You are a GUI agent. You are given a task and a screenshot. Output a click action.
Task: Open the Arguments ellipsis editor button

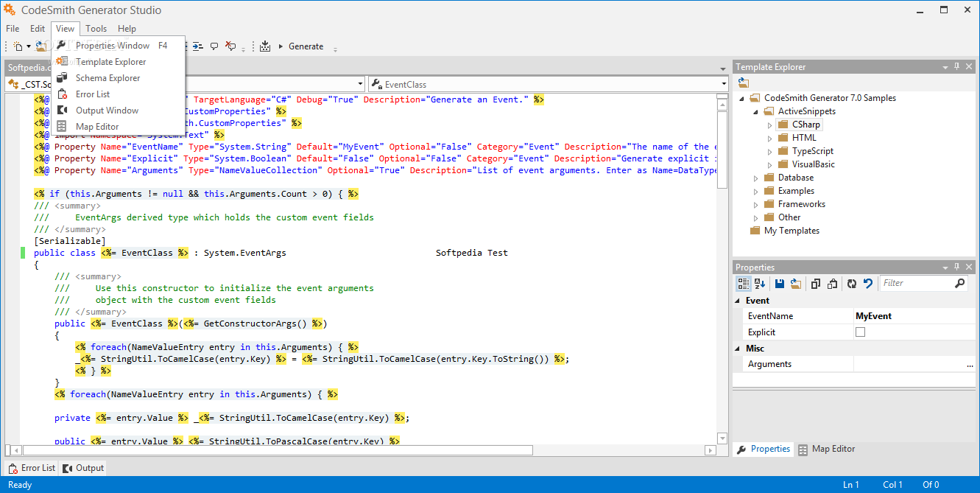970,364
